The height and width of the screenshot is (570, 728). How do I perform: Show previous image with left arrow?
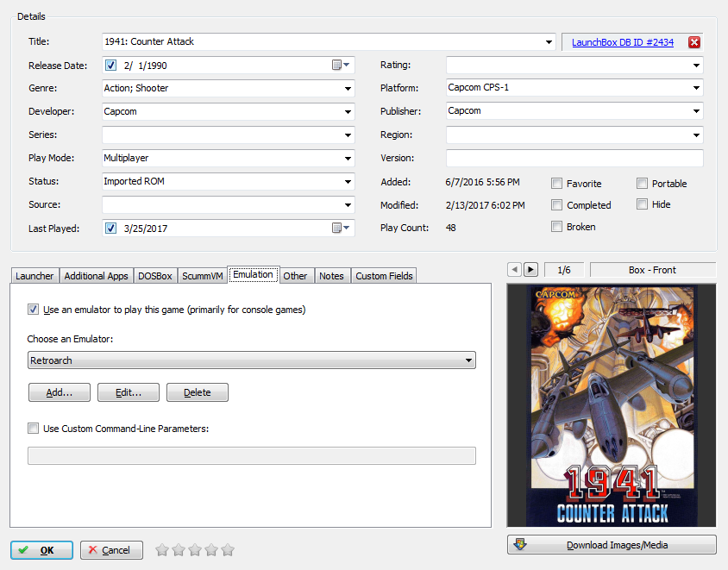[514, 270]
